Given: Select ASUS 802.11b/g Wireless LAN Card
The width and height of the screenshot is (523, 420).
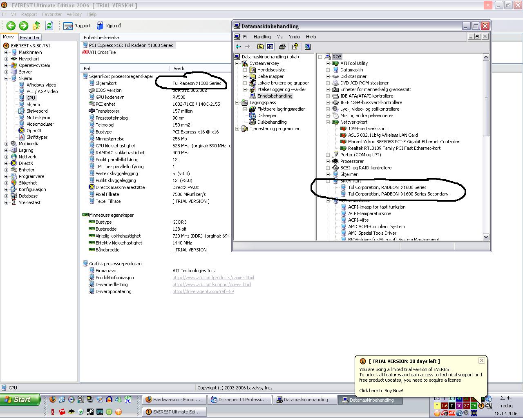Looking at the screenshot, I should tap(383, 135).
